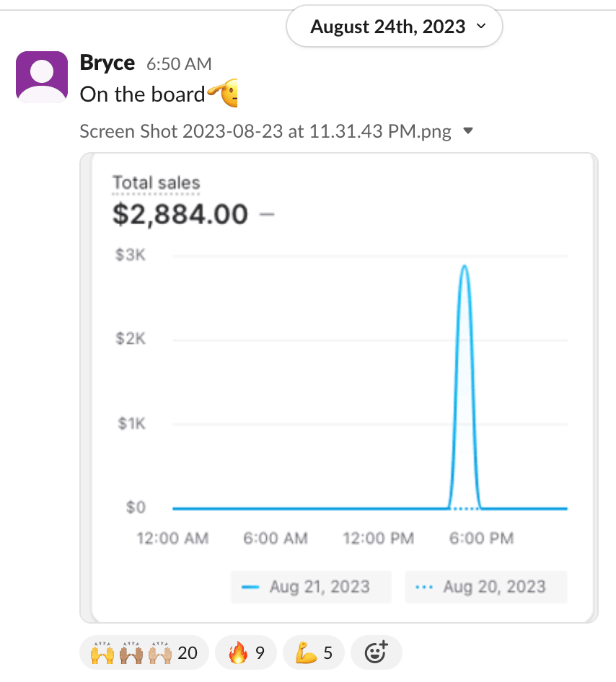The image size is (616, 682).
Task: Open the add reaction emoji picker
Action: click(375, 653)
